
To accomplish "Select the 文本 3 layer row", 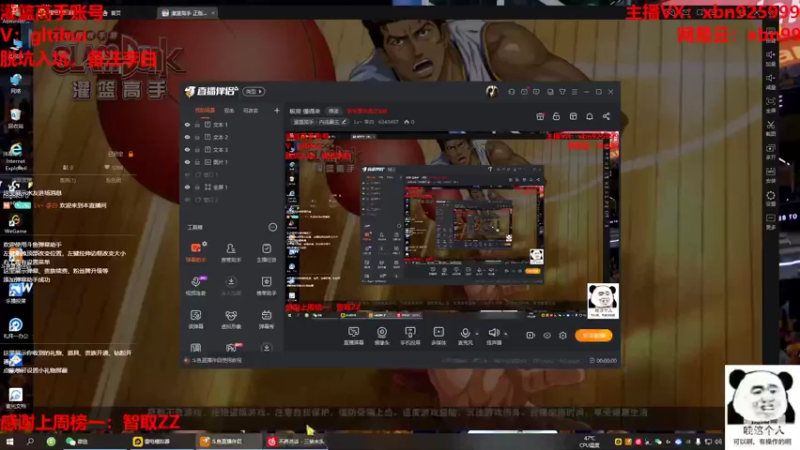I will [x=232, y=149].
